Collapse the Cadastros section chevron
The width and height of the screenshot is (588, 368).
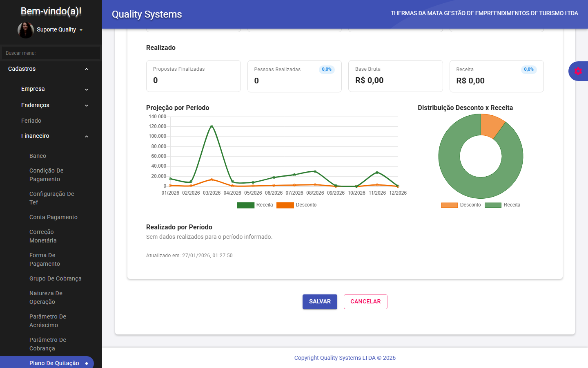(x=86, y=69)
